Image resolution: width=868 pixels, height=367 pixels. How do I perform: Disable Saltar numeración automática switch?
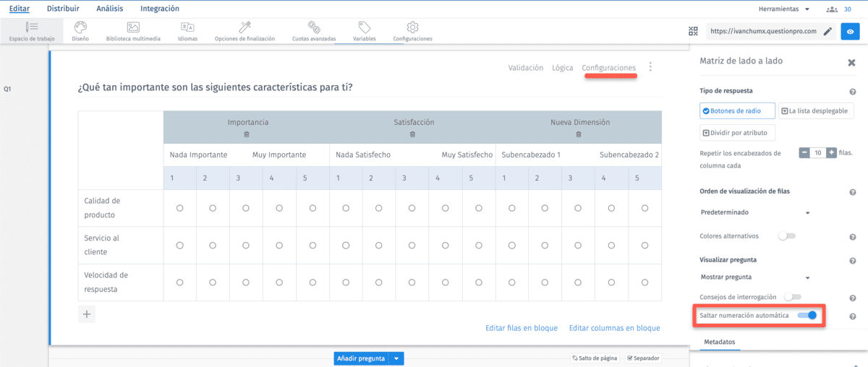point(807,315)
